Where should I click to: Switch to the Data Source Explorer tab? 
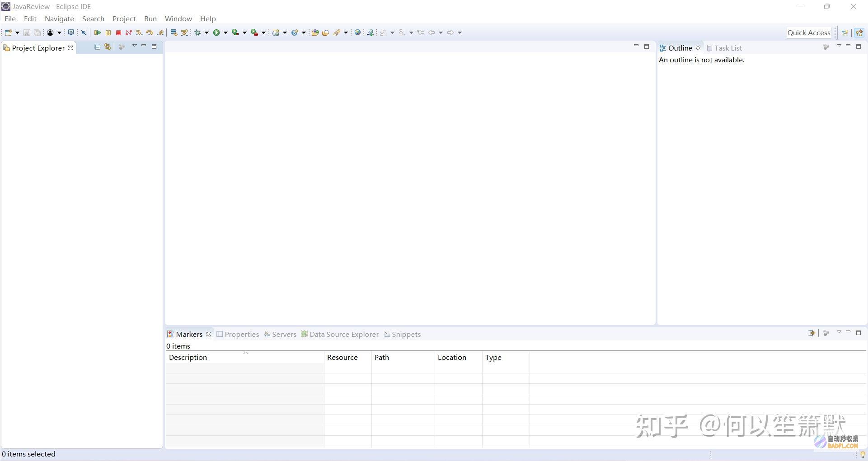tap(340, 334)
